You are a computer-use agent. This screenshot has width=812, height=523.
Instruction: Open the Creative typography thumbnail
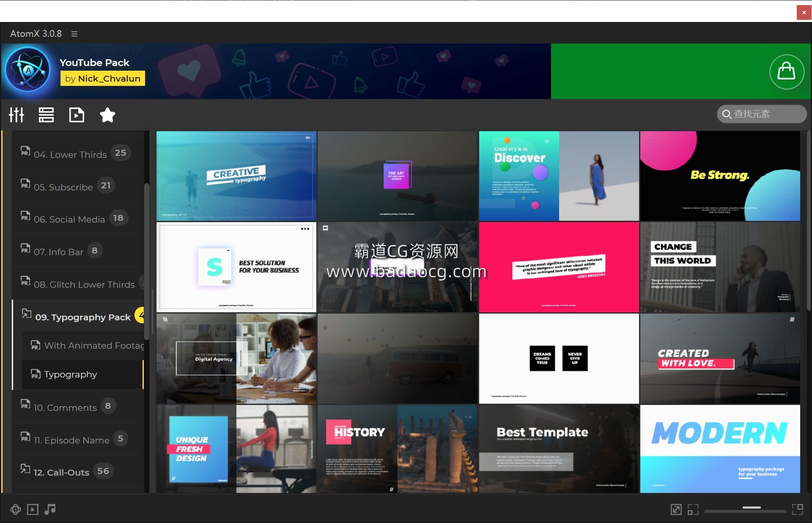tap(236, 176)
